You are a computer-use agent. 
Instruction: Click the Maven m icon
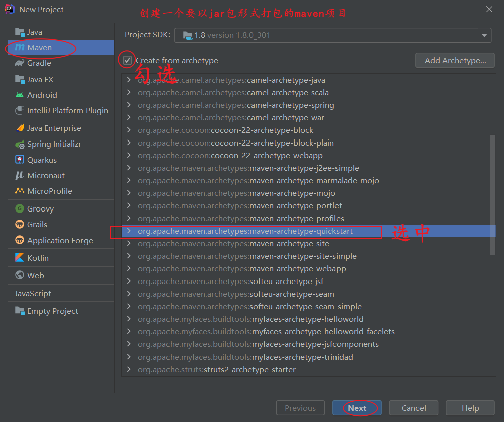[x=20, y=48]
